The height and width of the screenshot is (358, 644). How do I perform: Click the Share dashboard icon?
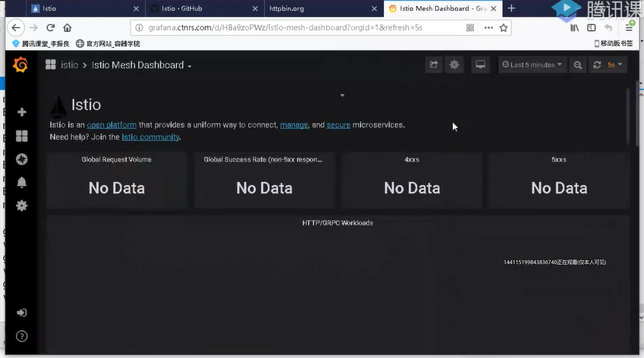434,65
